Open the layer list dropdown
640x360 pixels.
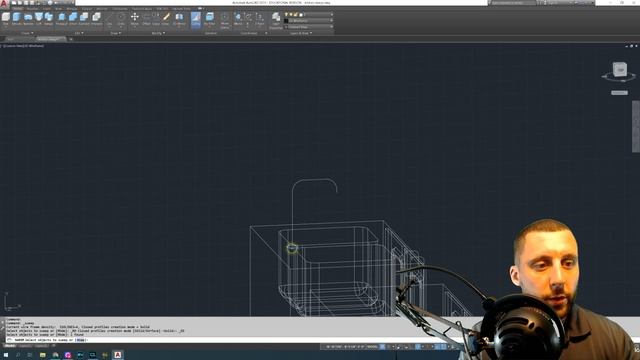pos(309,14)
